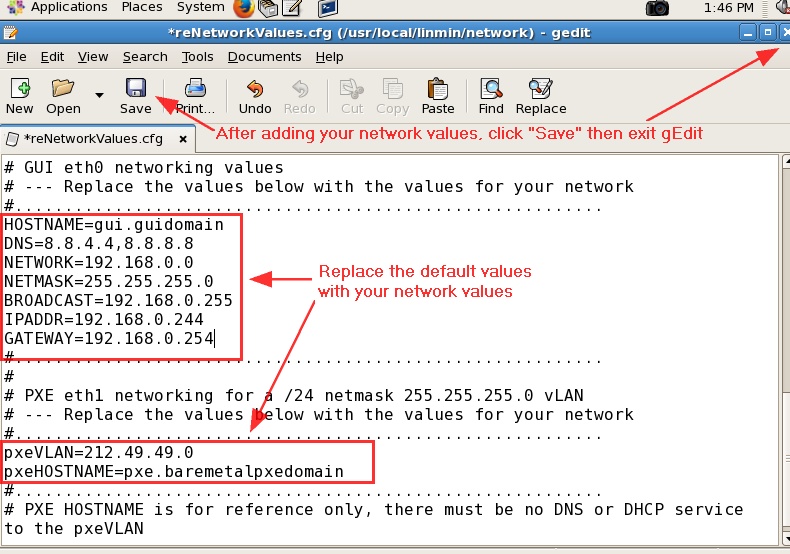
Task: Place cursor on NETMASK=255.255.255.0 line
Action: 109,281
